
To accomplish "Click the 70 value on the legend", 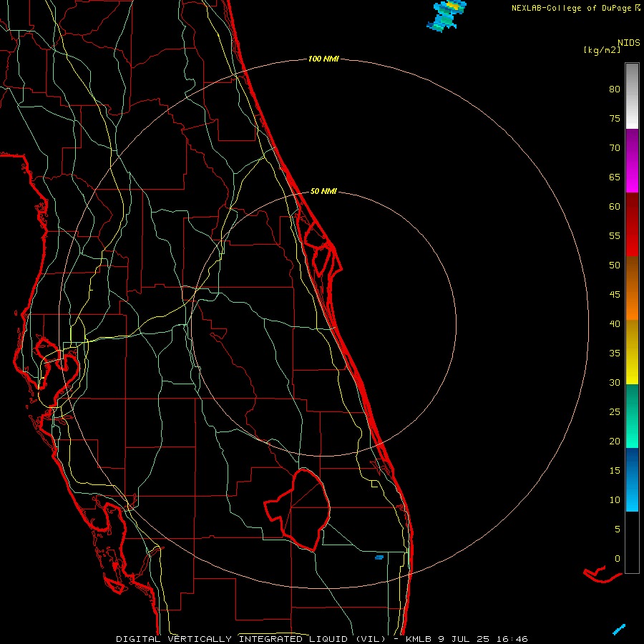I will point(615,148).
